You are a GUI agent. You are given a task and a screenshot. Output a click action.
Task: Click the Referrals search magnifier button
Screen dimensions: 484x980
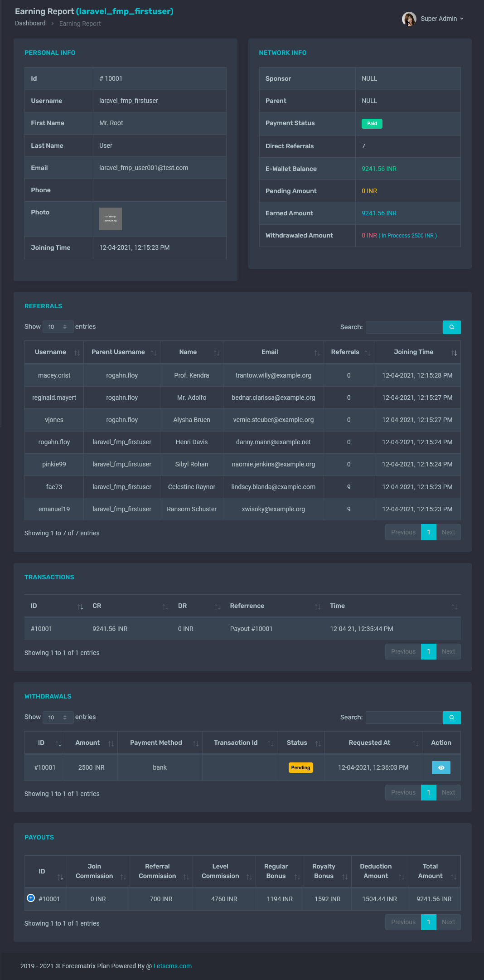pyautogui.click(x=451, y=327)
